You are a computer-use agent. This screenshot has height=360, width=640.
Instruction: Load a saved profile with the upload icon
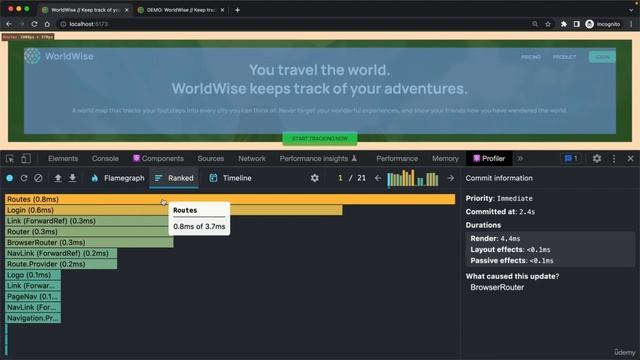click(58, 178)
